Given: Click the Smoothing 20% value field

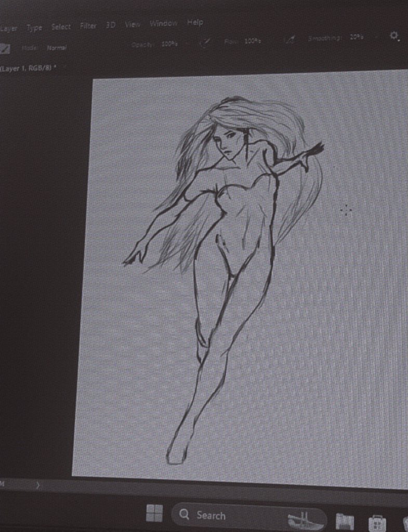Looking at the screenshot, I should (357, 37).
